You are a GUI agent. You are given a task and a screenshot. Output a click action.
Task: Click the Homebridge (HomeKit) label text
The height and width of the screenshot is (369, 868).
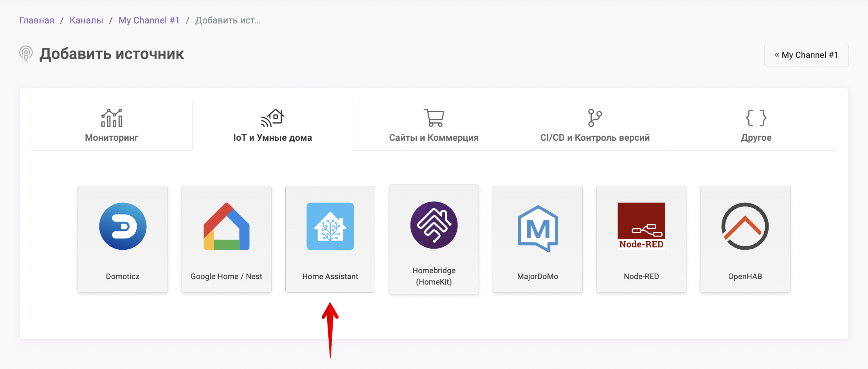[x=434, y=276]
